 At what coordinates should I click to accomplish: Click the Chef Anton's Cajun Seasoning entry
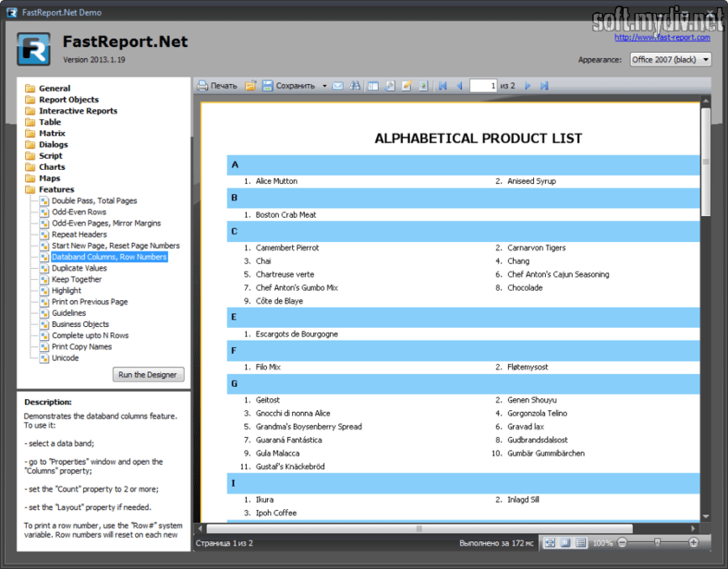(558, 274)
